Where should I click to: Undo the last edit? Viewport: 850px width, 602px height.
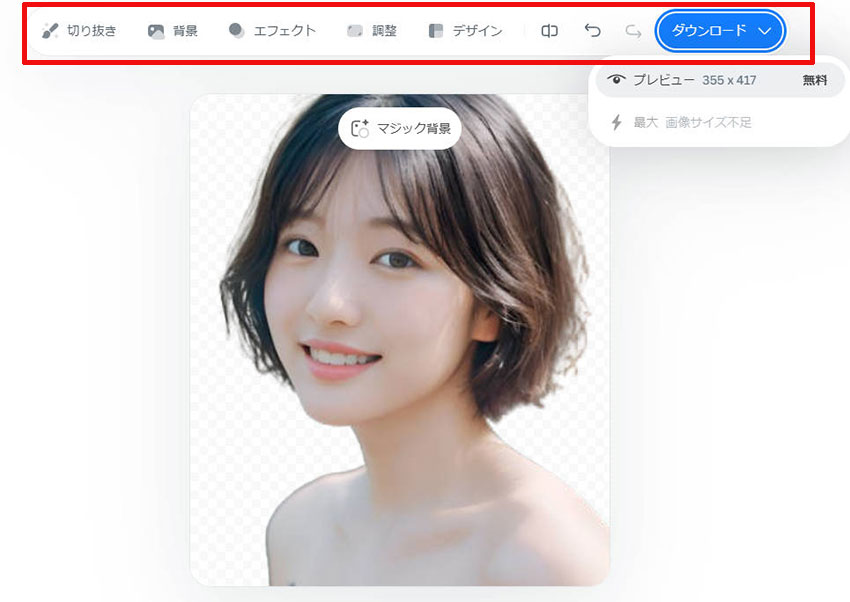click(592, 31)
